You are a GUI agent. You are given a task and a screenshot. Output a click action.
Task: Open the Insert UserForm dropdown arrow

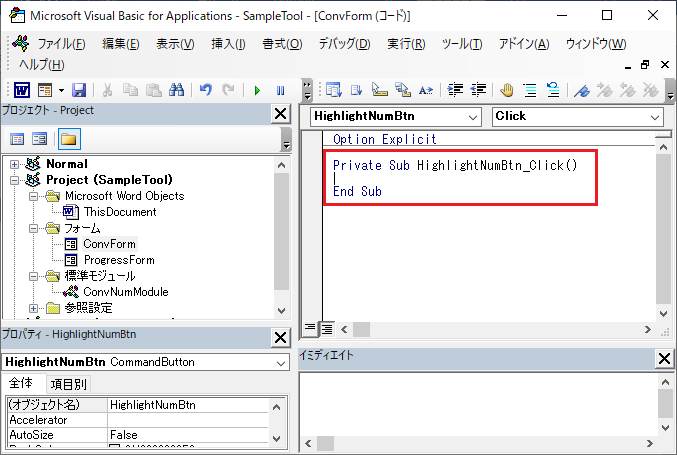[x=61, y=90]
